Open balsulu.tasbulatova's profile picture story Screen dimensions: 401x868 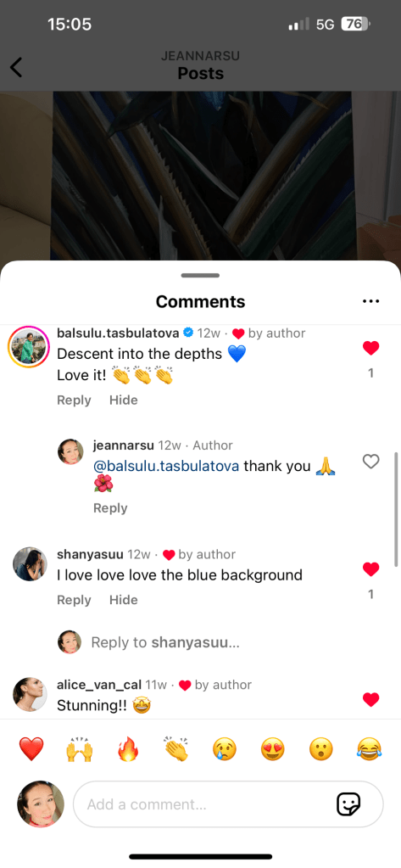(x=29, y=347)
